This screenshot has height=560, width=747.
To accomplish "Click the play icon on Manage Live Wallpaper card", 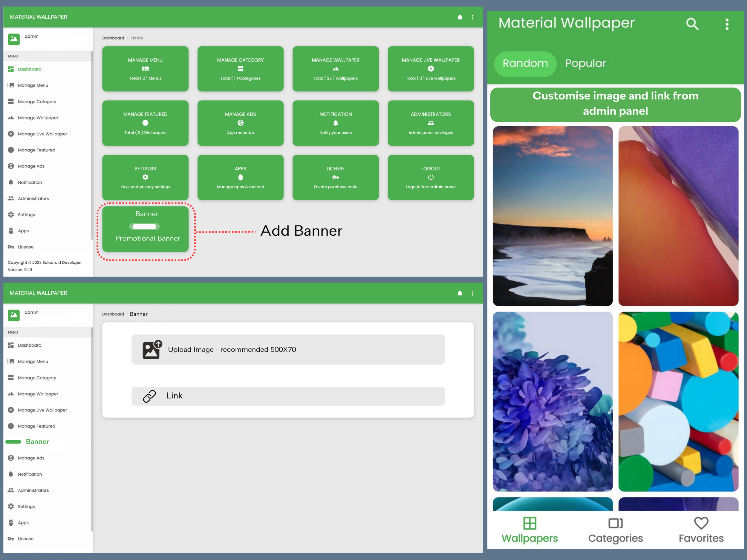I will point(431,68).
